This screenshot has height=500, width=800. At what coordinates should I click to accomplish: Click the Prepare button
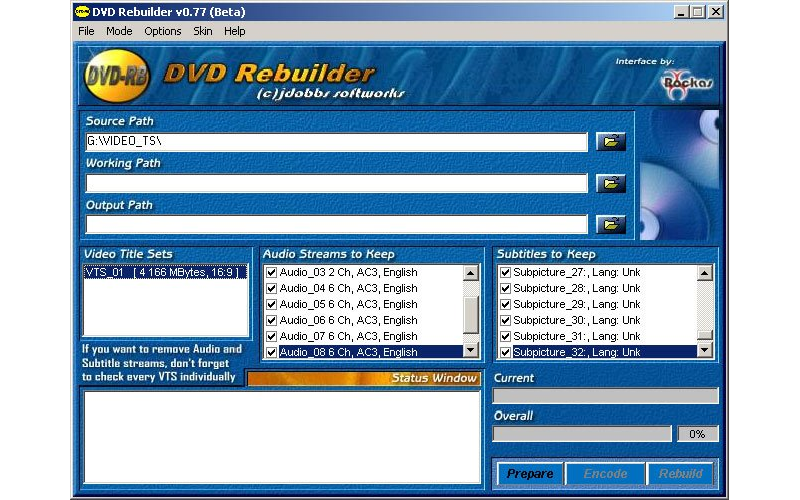(x=530, y=473)
